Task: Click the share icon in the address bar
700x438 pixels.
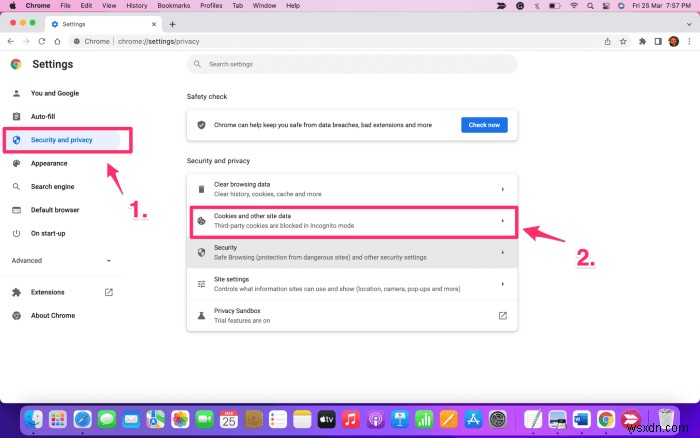Action: coord(607,42)
